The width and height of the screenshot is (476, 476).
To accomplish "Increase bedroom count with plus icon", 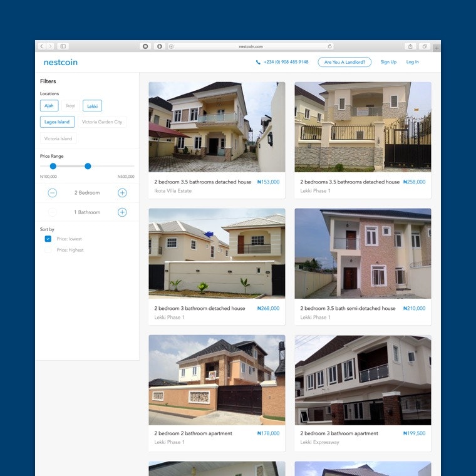I will click(122, 193).
